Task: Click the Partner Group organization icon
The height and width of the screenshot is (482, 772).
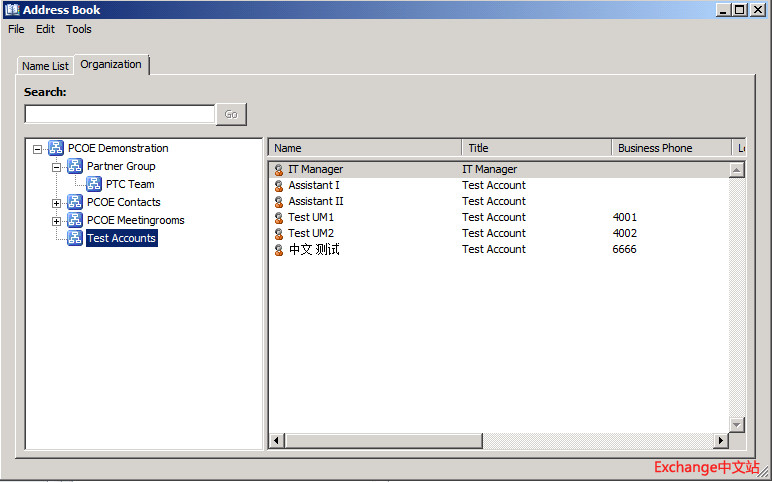Action: [x=75, y=166]
